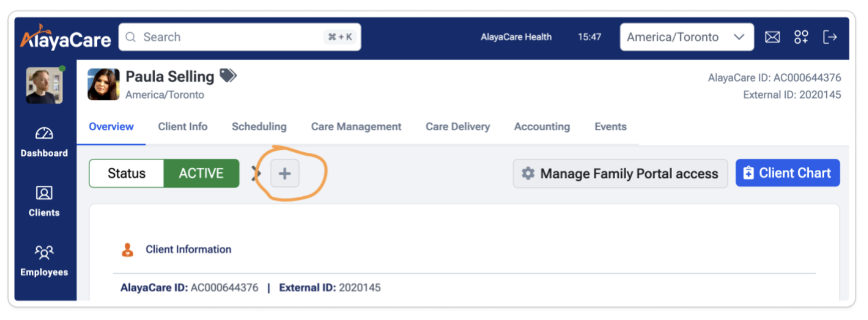The height and width of the screenshot is (320, 868).
Task: Click the chevron arrow after ACTIVE status
Action: pyautogui.click(x=256, y=174)
